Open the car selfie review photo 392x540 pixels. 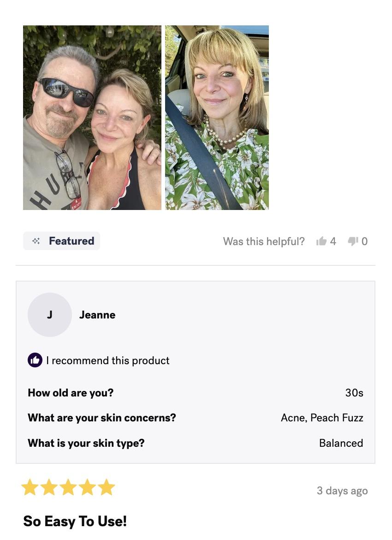click(x=217, y=117)
